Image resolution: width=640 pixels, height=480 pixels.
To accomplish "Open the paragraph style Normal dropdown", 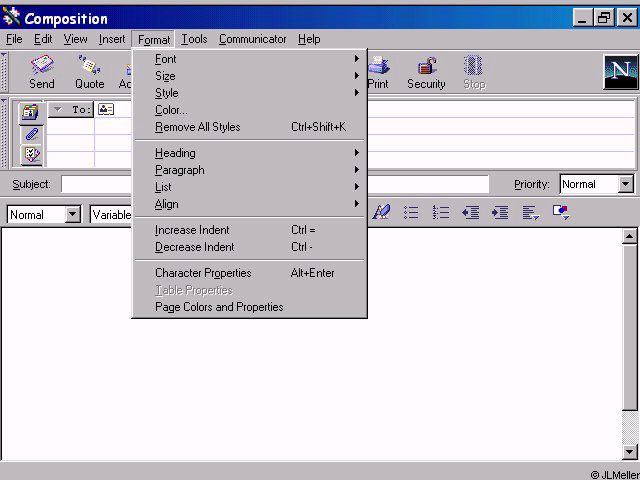I will click(73, 214).
